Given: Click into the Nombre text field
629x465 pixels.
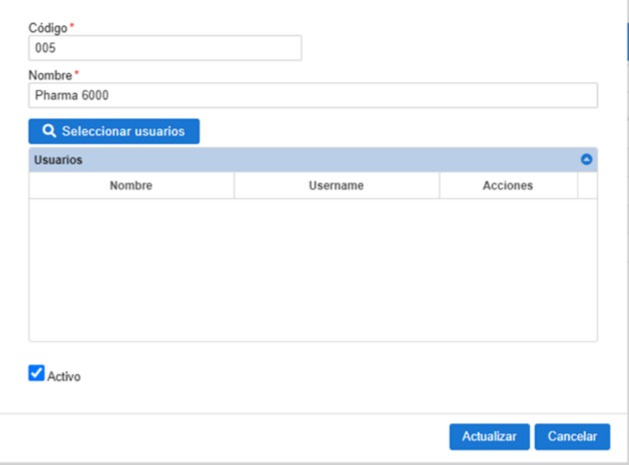Looking at the screenshot, I should point(313,95).
